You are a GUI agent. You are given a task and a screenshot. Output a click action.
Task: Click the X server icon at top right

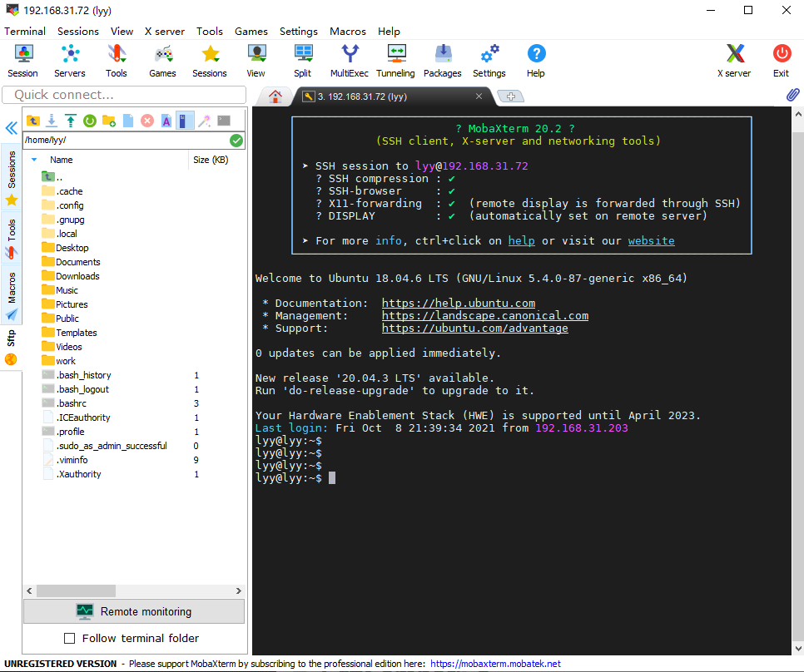(734, 61)
